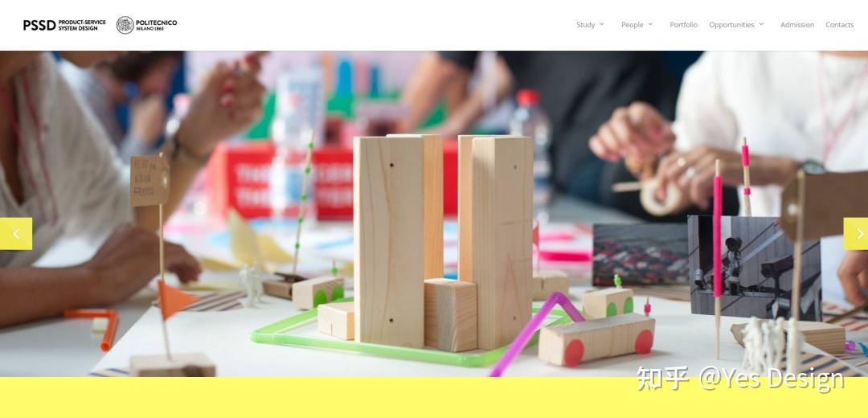Open the People menu item
This screenshot has height=418, width=868.
pyautogui.click(x=633, y=25)
